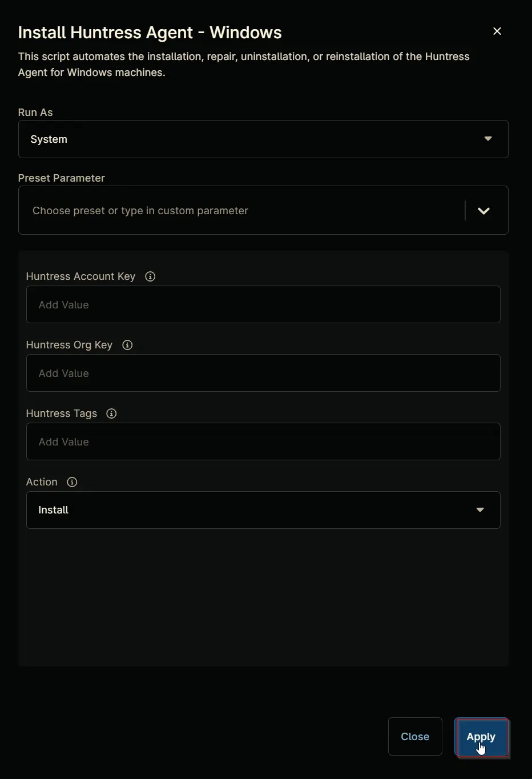This screenshot has width=532, height=779.
Task: Click the Close button
Action: pyautogui.click(x=415, y=737)
